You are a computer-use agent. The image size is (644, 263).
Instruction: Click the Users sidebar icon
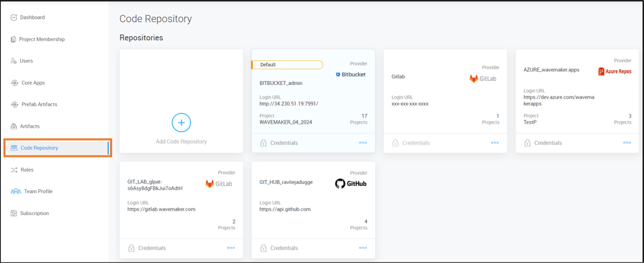point(14,61)
